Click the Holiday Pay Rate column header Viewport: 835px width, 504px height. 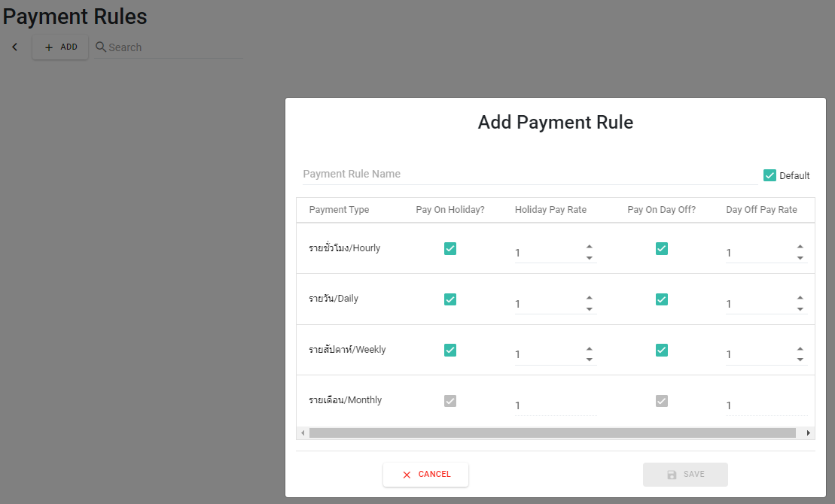tap(550, 210)
